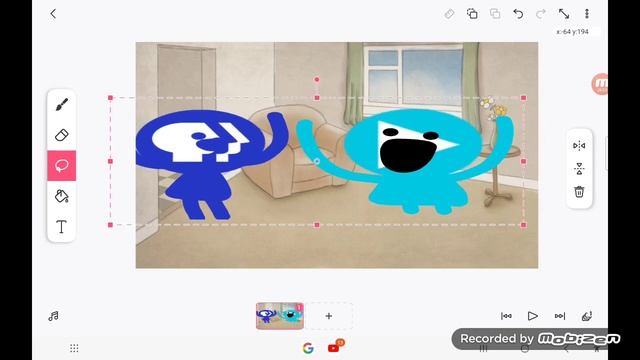Viewport: 640px width, 360px height.
Task: Jump to the first frame
Action: click(506, 316)
